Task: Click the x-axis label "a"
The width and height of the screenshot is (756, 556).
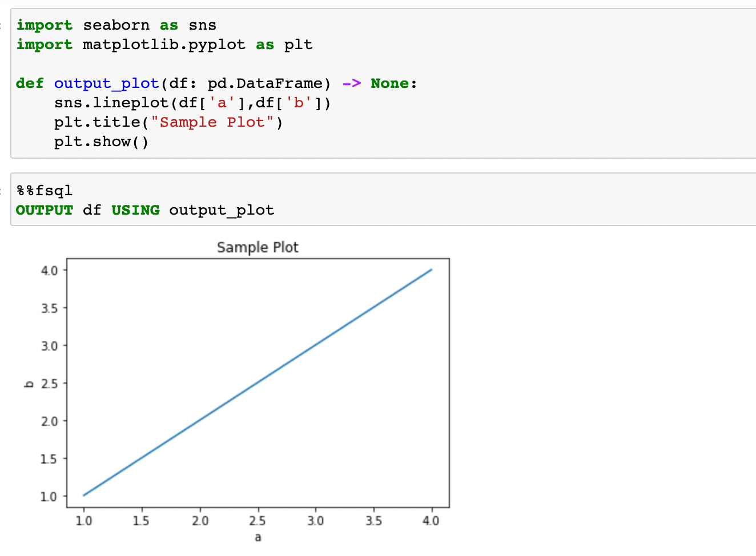Action: tap(258, 537)
